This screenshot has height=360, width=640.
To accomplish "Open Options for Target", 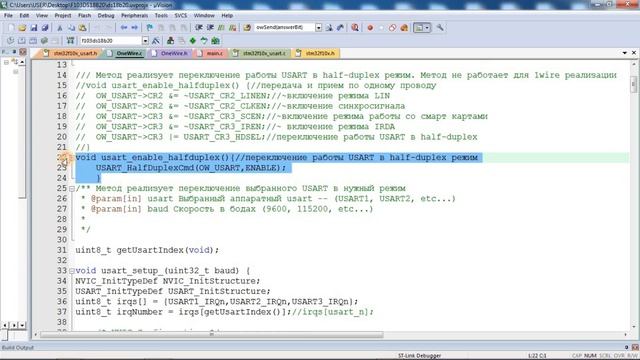I will tap(156, 41).
